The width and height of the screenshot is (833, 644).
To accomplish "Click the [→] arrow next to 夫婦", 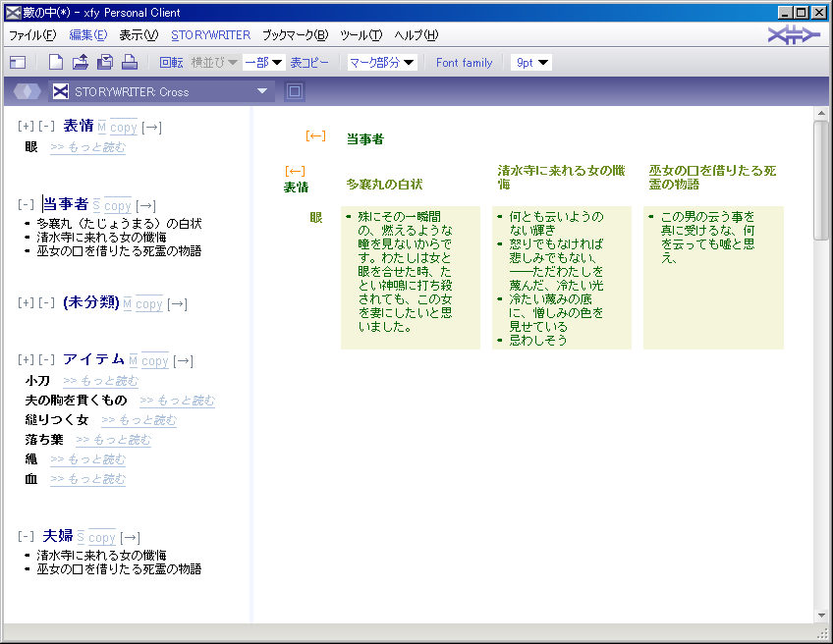I will [130, 538].
